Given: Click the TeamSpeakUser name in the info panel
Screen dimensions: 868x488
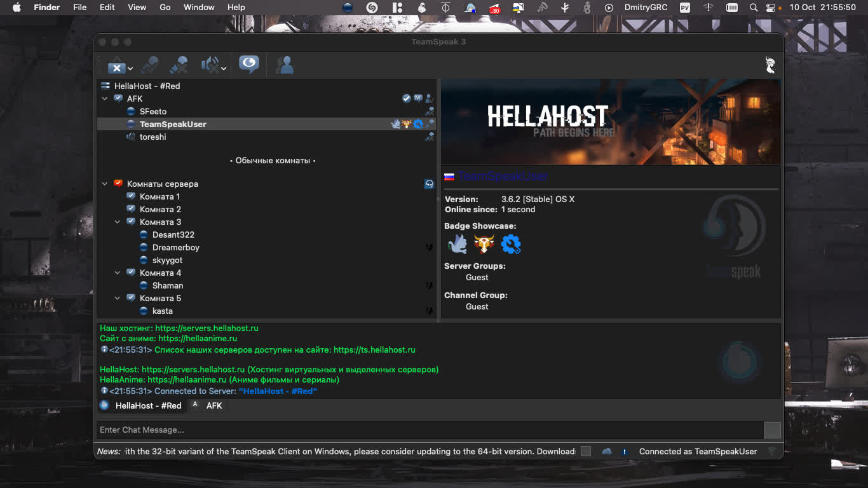Looking at the screenshot, I should [x=502, y=176].
